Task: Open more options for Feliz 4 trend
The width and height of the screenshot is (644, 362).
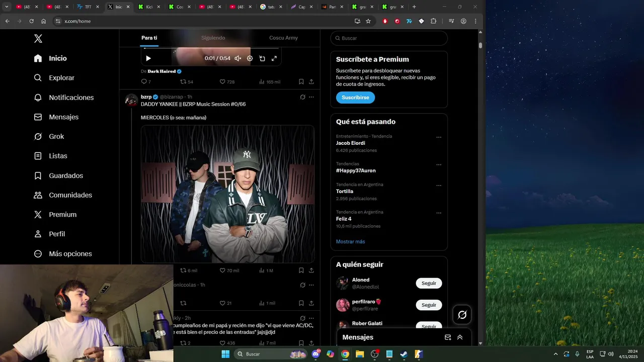Action: [x=439, y=213]
